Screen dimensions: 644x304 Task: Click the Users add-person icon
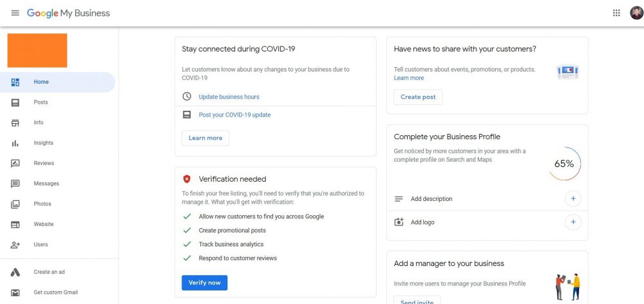point(15,245)
